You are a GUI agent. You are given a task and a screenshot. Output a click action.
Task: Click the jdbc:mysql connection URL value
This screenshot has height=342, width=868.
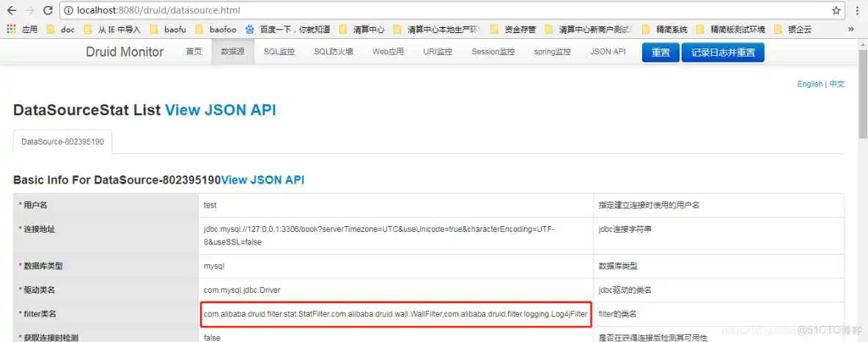click(379, 236)
